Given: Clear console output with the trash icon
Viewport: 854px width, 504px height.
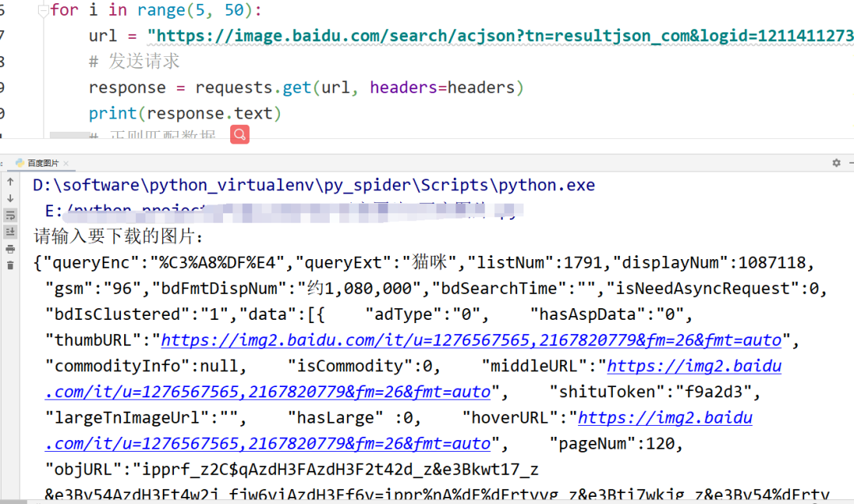Looking at the screenshot, I should (x=10, y=265).
